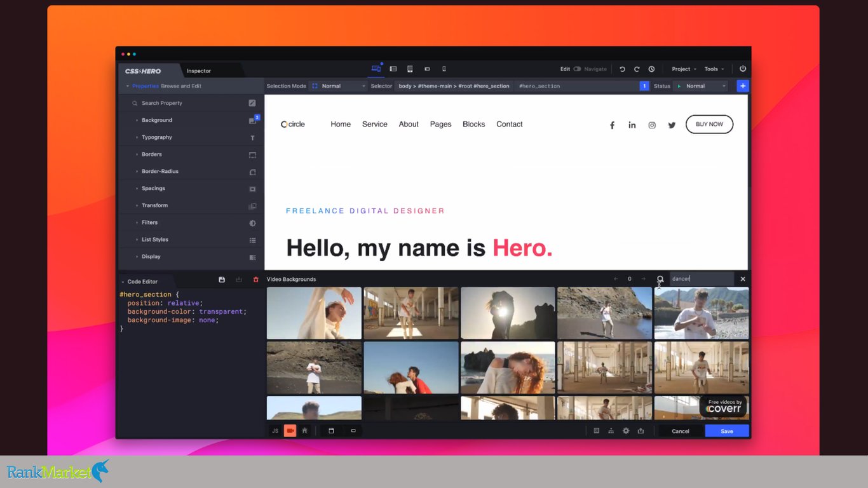This screenshot has height=488, width=868.
Task: Switch to tablet landscape preview icon
Action: coord(393,69)
